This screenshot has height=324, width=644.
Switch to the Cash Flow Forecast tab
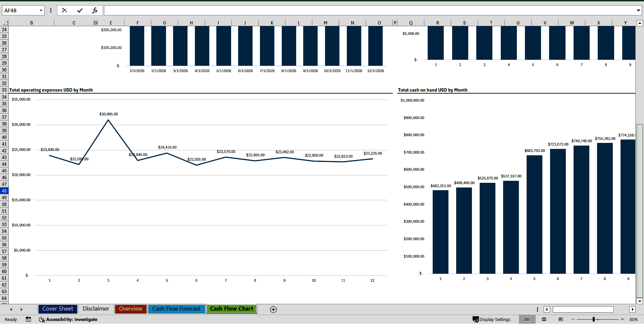click(x=176, y=309)
